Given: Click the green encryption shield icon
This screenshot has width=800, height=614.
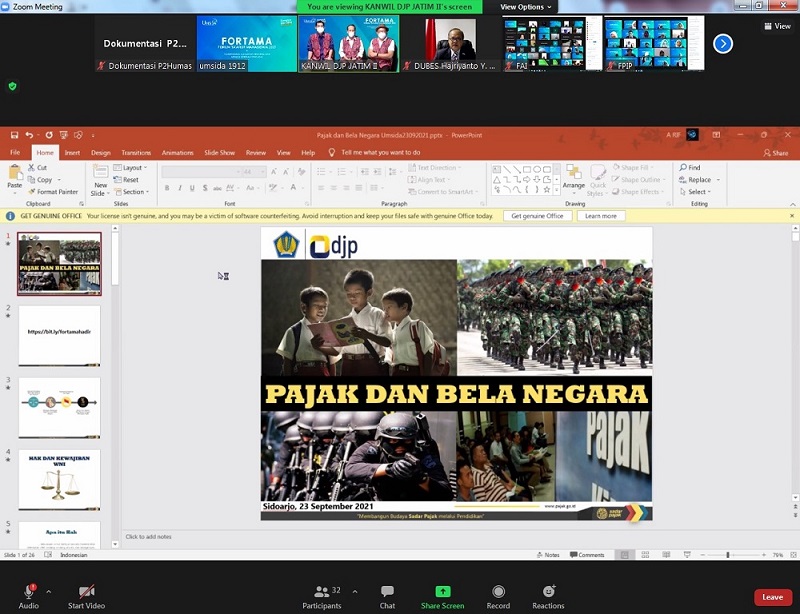Looking at the screenshot, I should pos(12,86).
